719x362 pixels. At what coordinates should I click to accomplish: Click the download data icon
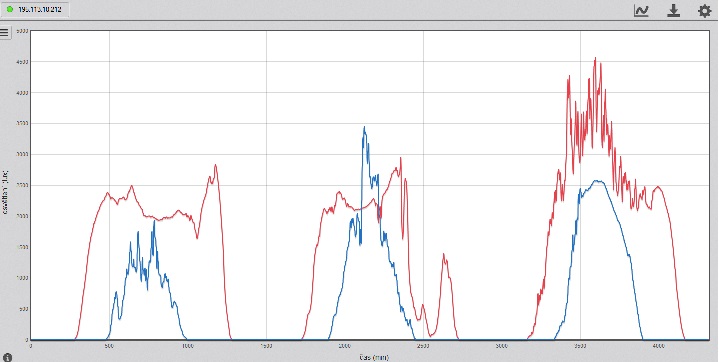click(673, 11)
